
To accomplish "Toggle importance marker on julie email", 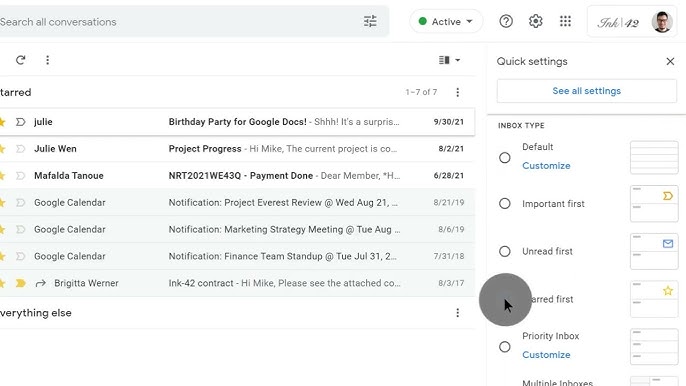I will 20,122.
